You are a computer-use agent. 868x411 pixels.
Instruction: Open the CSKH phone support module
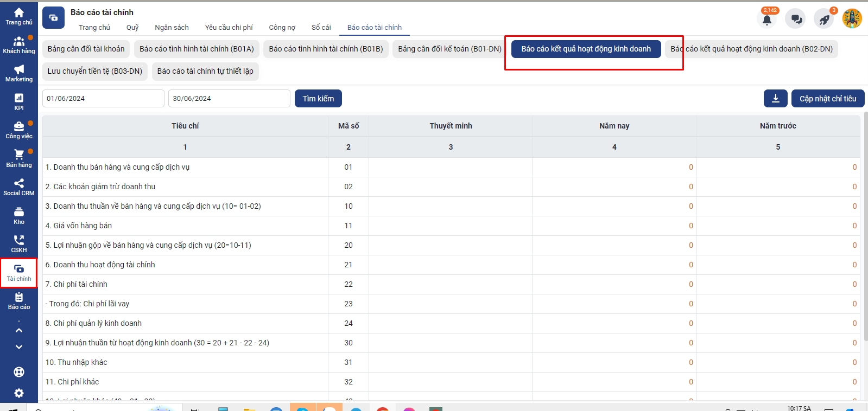(19, 243)
